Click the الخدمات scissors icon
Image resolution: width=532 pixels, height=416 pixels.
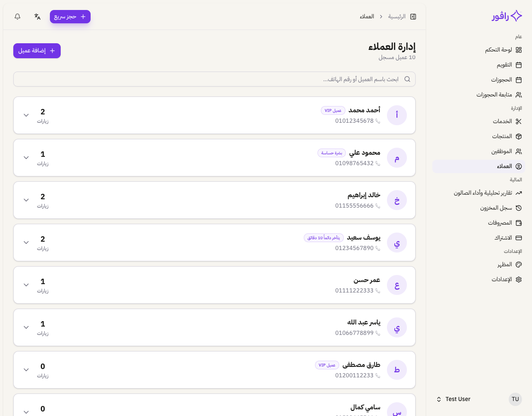point(519,121)
